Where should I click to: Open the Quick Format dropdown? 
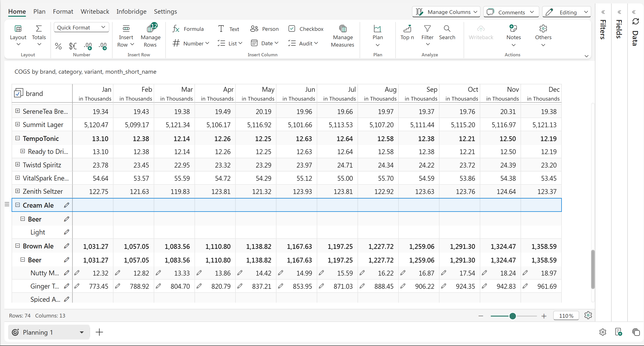click(x=81, y=28)
